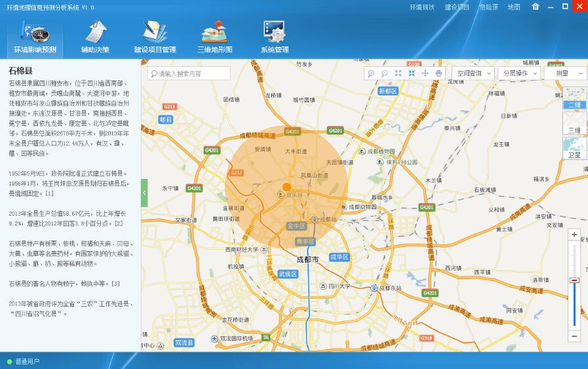Expand the 分层操作 dropdown
Viewport: 588px width, 369px height.
coord(519,73)
